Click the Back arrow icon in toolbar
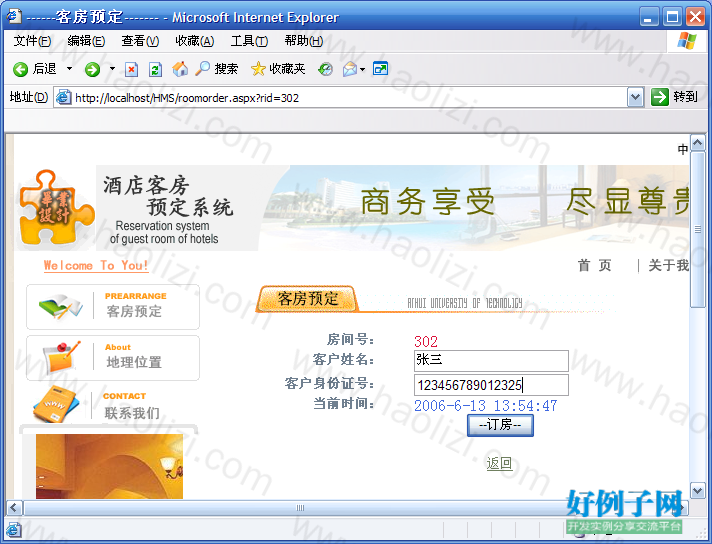712x544 pixels. tap(20, 69)
